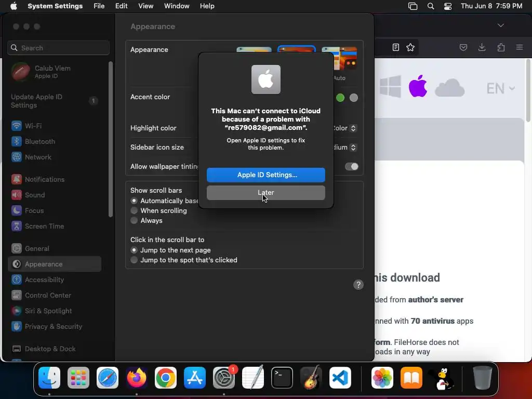Open Google Chrome from the Dock
This screenshot has height=399, width=532.
pos(166,378)
